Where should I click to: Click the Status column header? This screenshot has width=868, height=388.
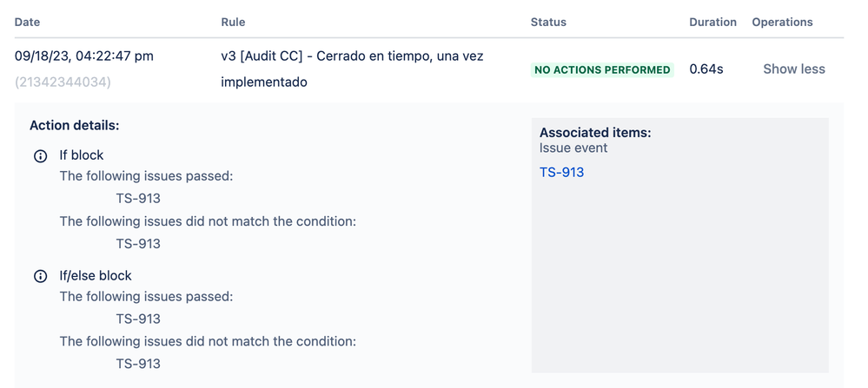click(548, 22)
